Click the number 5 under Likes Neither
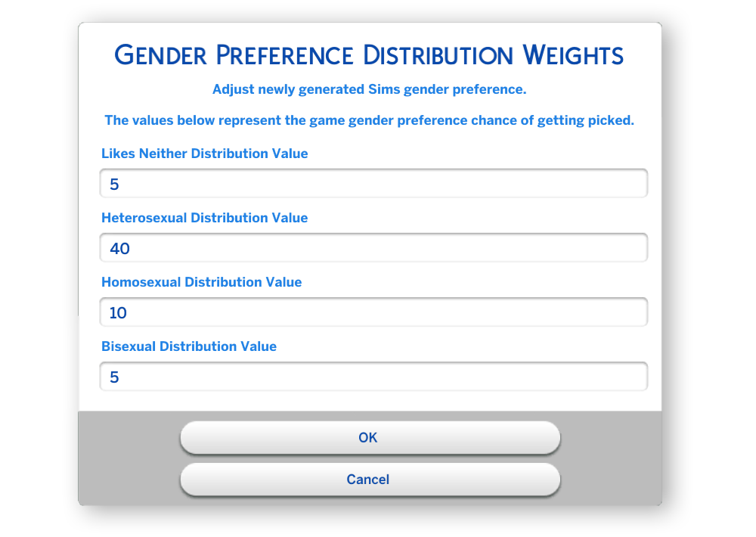The height and width of the screenshot is (537, 756). click(x=114, y=185)
